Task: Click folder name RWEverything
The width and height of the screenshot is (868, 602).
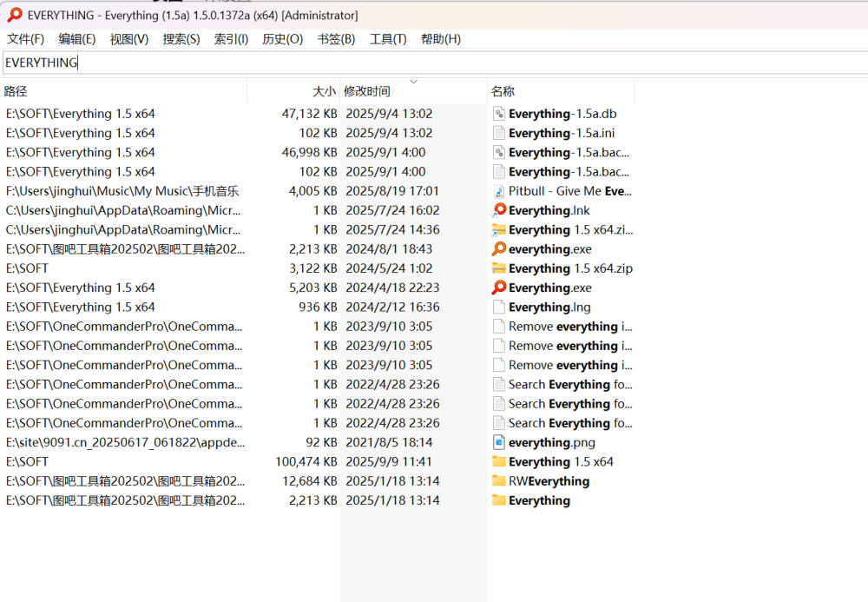Action: point(549,480)
